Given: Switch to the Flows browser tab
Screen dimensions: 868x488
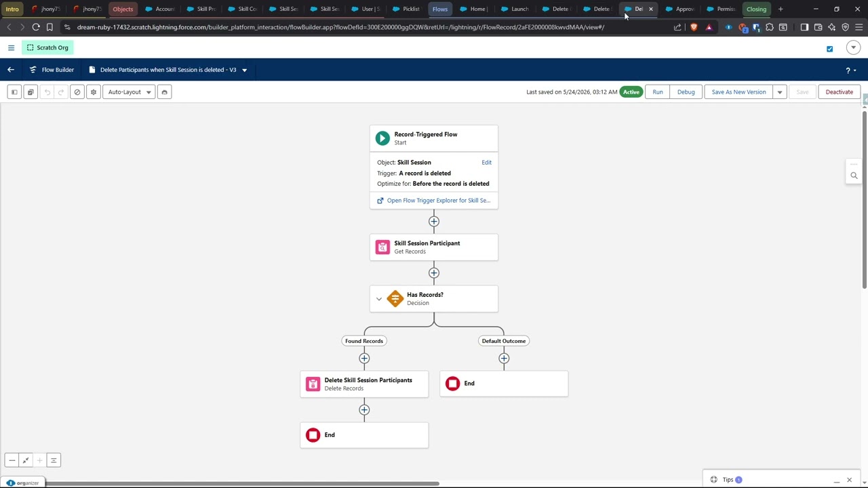Looking at the screenshot, I should (439, 9).
